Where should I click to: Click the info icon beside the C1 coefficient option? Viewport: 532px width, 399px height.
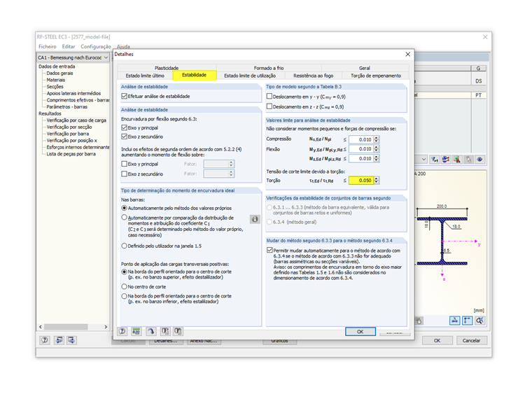(x=255, y=219)
